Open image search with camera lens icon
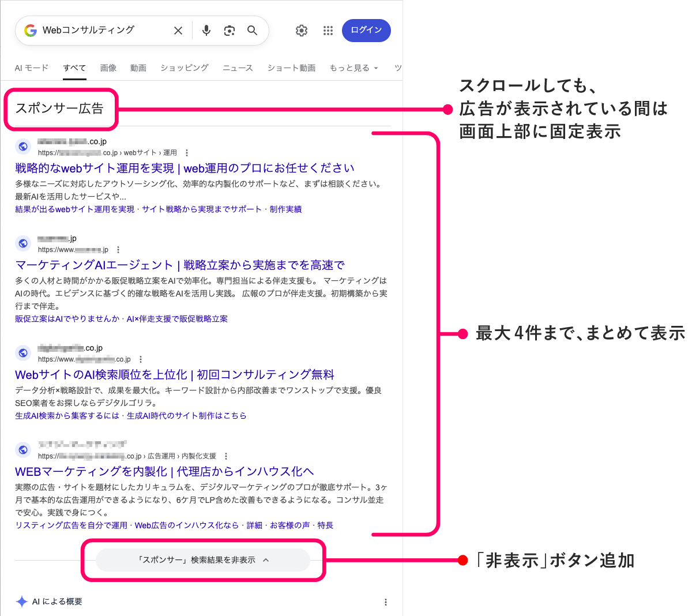Viewport: 692px width, 616px height. (230, 31)
